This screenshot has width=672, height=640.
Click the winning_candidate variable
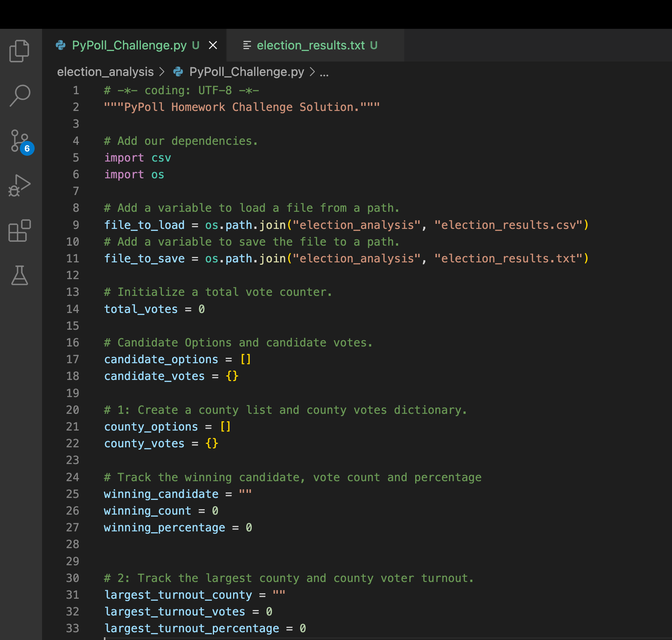tap(161, 494)
